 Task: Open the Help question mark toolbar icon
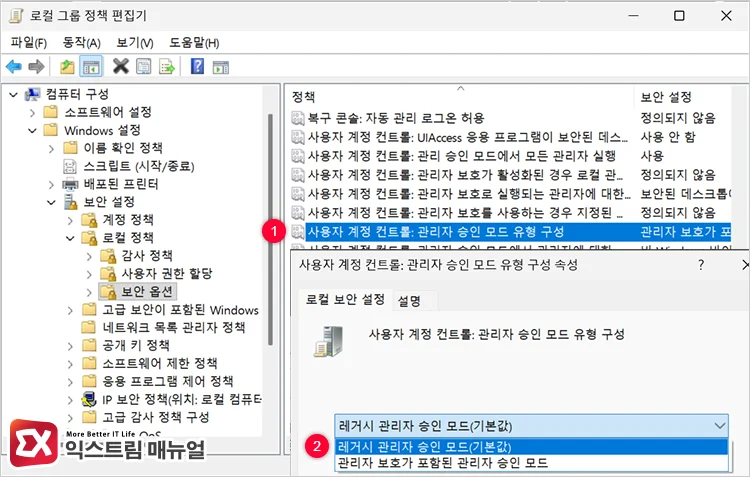click(197, 66)
